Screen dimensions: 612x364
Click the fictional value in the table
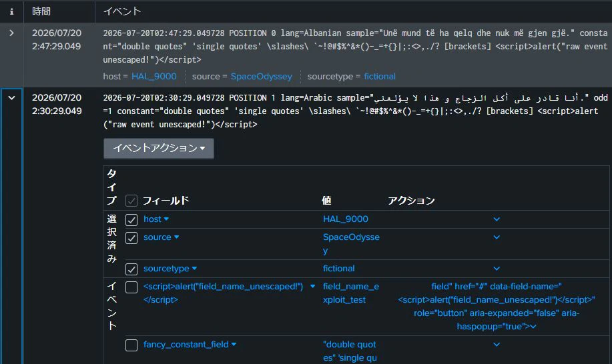339,269
